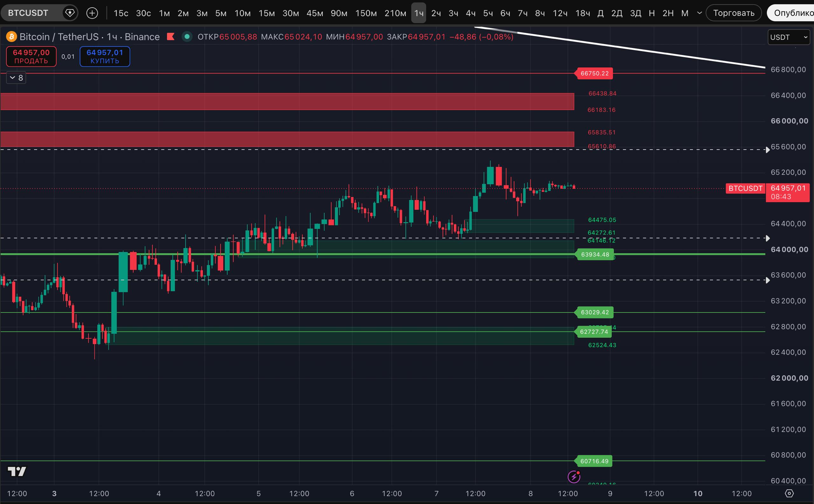Switch to the 2ч timeframe
The image size is (814, 504).
[x=436, y=13]
